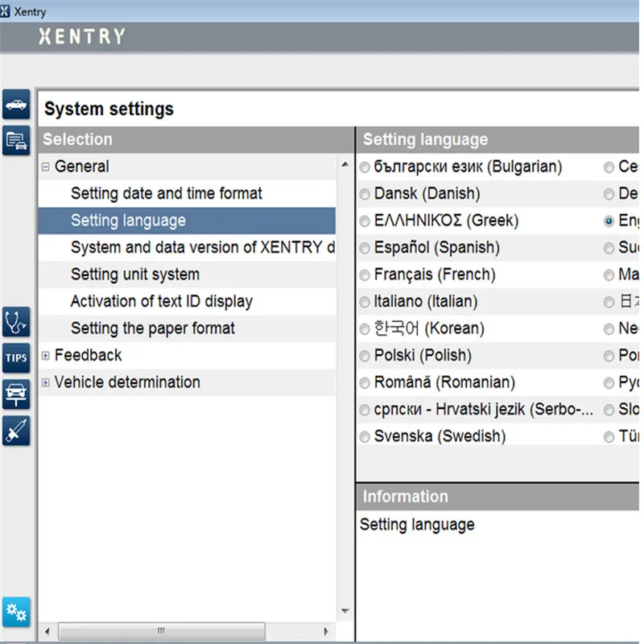Select the Dansk (Danish) radio button

(x=365, y=194)
